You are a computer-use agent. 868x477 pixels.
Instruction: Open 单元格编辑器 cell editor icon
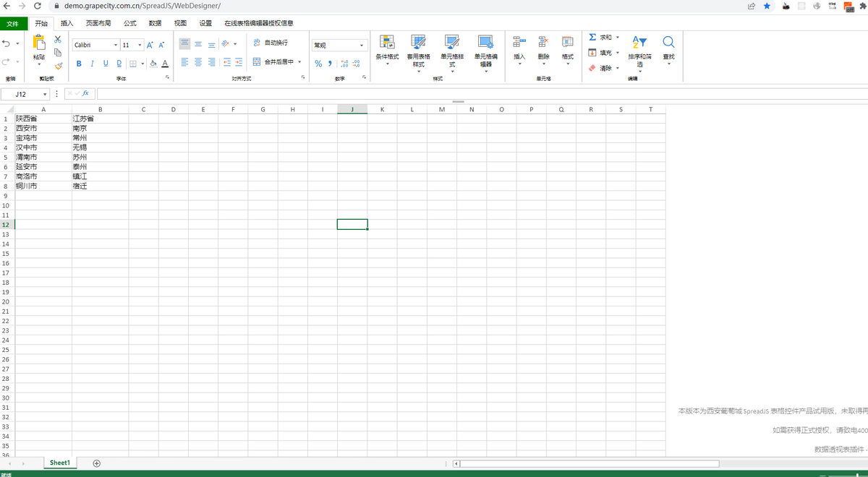tap(485, 42)
